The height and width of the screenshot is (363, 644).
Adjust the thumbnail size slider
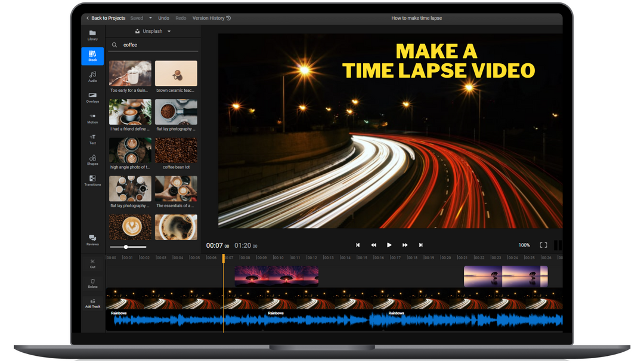click(x=126, y=247)
